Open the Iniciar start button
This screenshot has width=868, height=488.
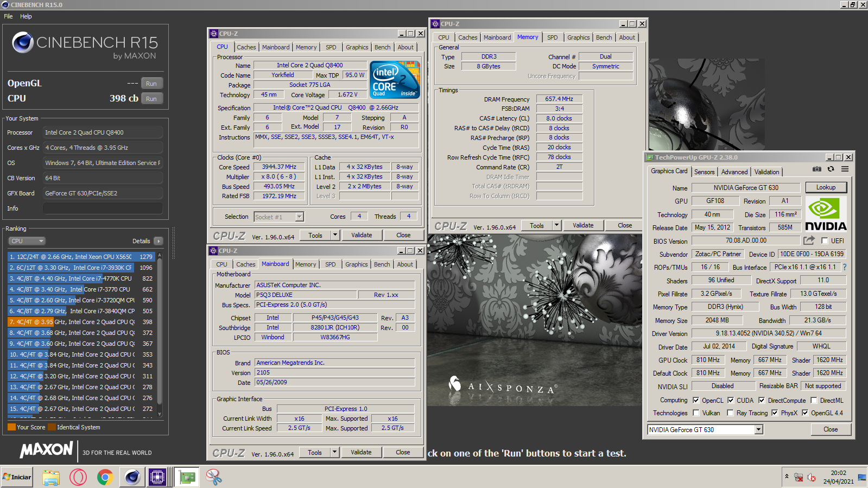(x=17, y=477)
